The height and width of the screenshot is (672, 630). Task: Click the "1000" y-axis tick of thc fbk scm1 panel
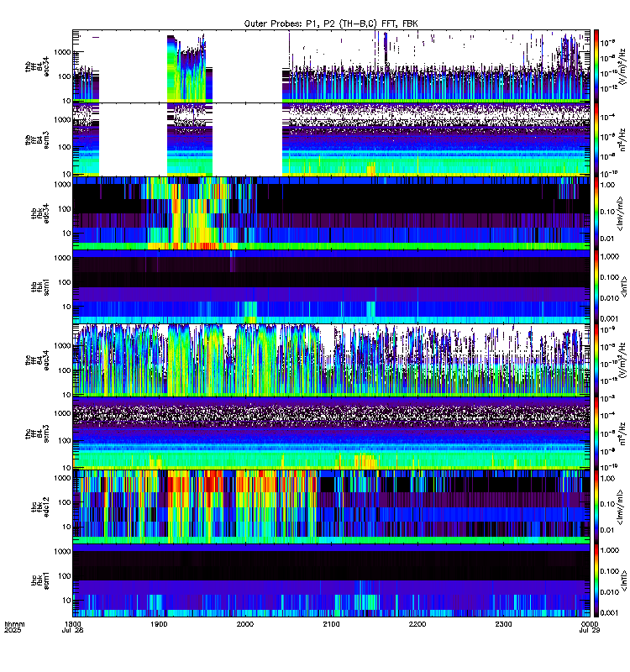pyautogui.click(x=62, y=552)
